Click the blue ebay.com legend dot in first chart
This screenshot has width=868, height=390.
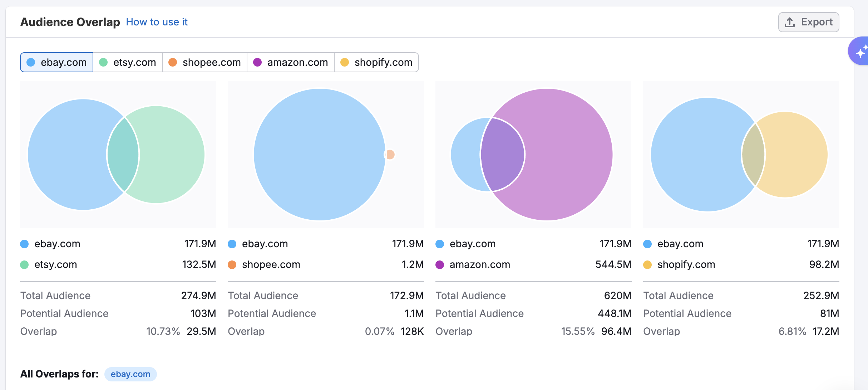(x=24, y=244)
